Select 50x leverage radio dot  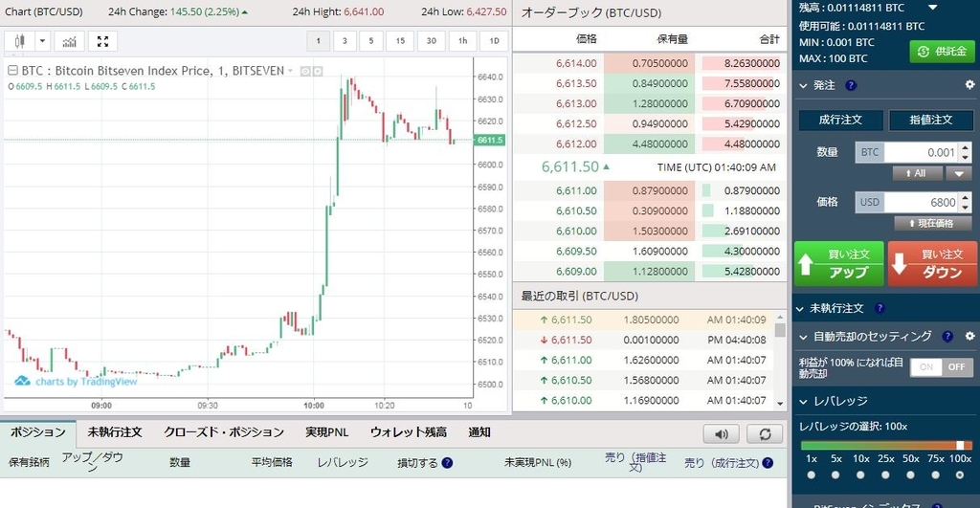[x=911, y=475]
